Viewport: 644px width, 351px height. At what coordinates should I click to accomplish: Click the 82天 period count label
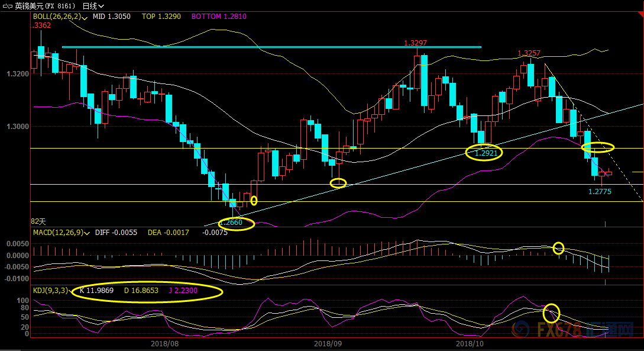[x=38, y=221]
